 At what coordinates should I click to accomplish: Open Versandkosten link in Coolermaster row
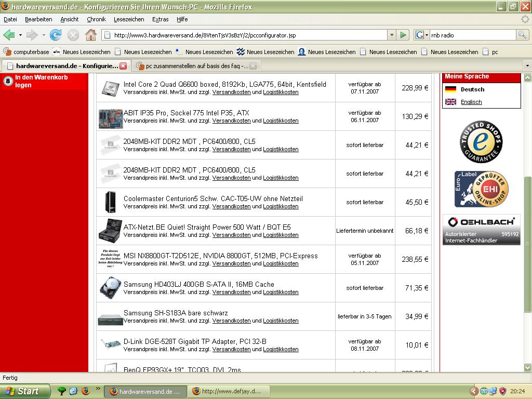pos(231,207)
